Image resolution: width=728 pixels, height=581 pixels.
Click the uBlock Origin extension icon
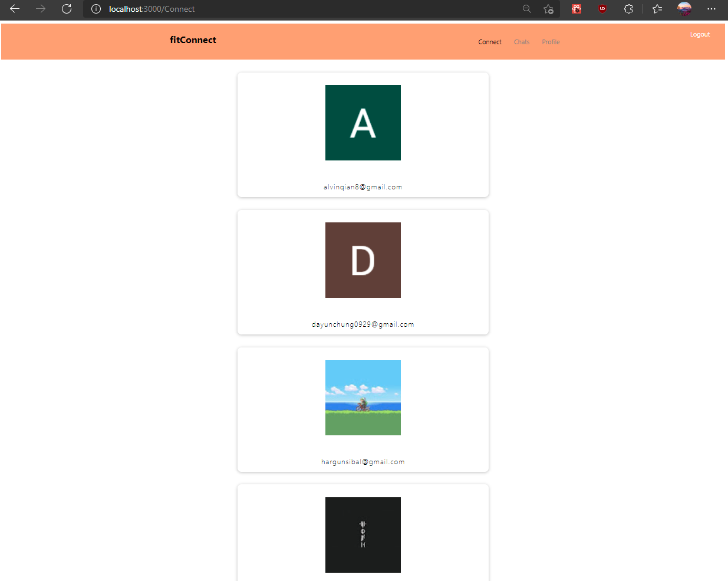coord(602,9)
